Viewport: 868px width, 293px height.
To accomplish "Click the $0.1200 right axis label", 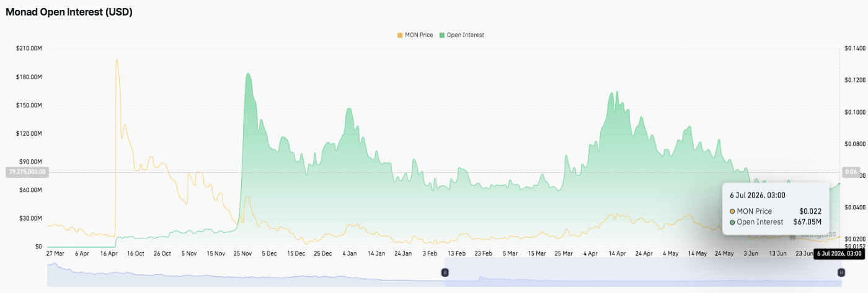I will (x=854, y=81).
